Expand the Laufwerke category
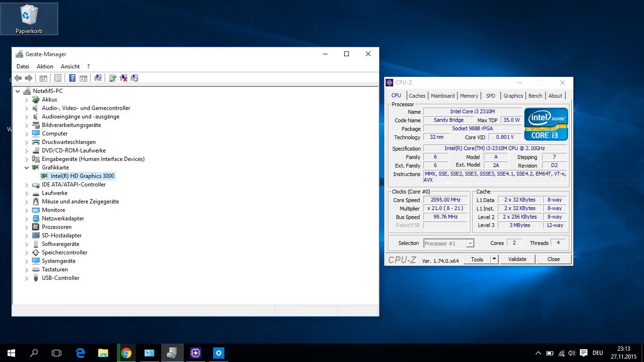This screenshot has width=644, height=362. (x=27, y=193)
